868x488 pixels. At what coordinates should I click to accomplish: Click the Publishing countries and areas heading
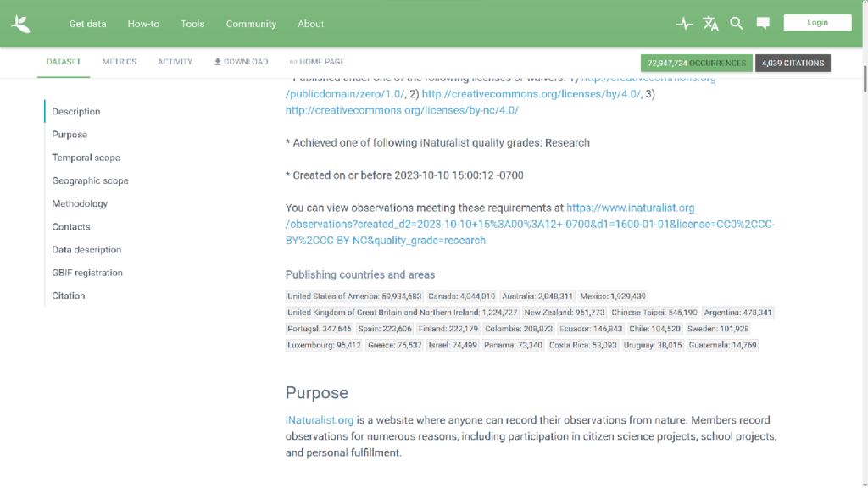pyautogui.click(x=360, y=275)
